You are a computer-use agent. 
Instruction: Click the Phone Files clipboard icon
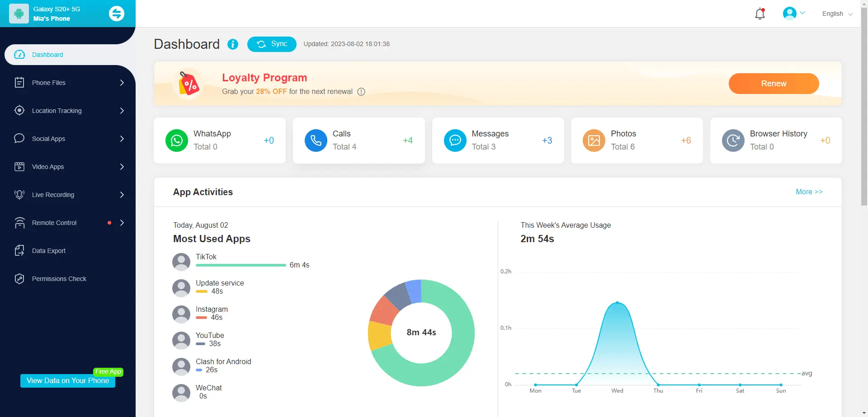(x=19, y=83)
